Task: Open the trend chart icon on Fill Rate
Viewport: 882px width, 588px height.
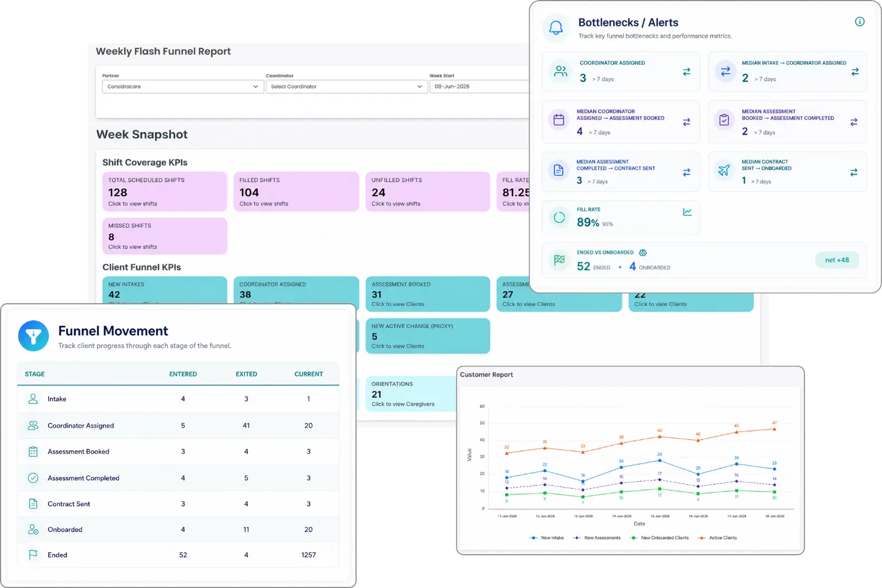Action: [687, 212]
